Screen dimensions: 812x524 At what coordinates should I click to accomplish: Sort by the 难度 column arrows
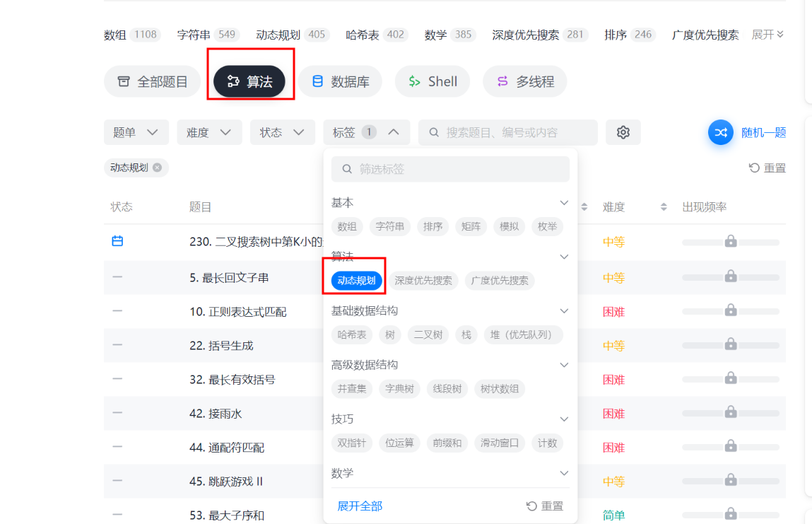coord(664,207)
